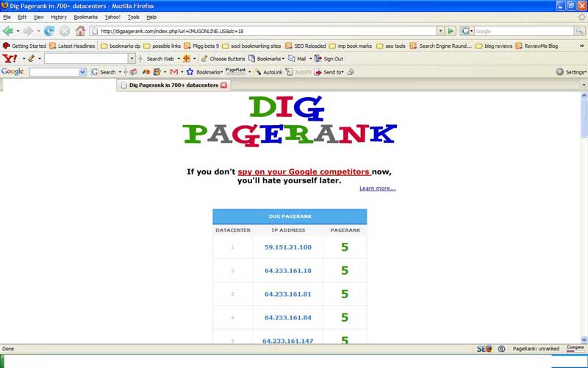Click the Forward navigation arrow
The width and height of the screenshot is (588, 368).
pos(28,31)
